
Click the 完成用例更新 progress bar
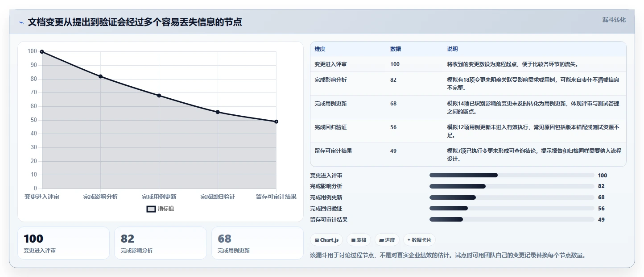512,197
